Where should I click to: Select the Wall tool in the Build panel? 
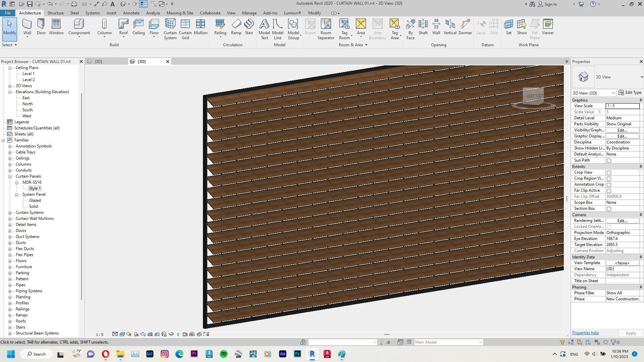27,27
